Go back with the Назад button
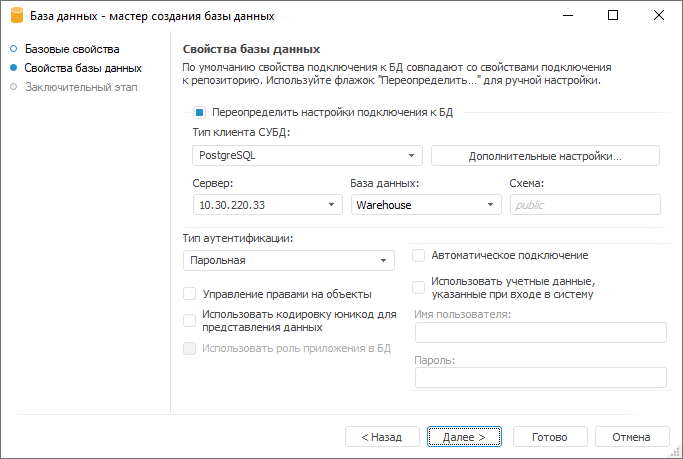The width and height of the screenshot is (683, 459). pyautogui.click(x=381, y=437)
